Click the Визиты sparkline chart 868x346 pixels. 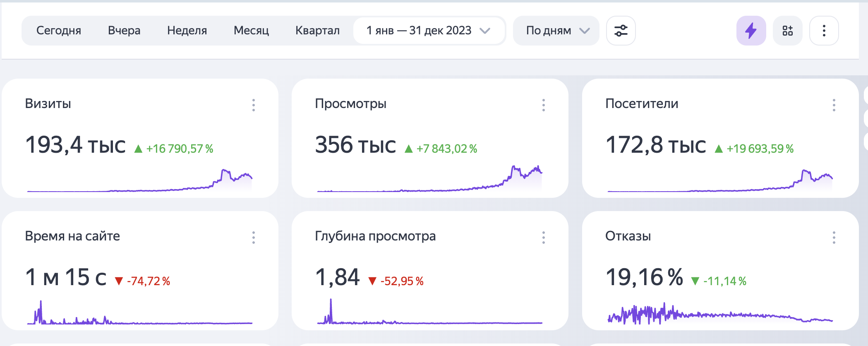tap(140, 181)
